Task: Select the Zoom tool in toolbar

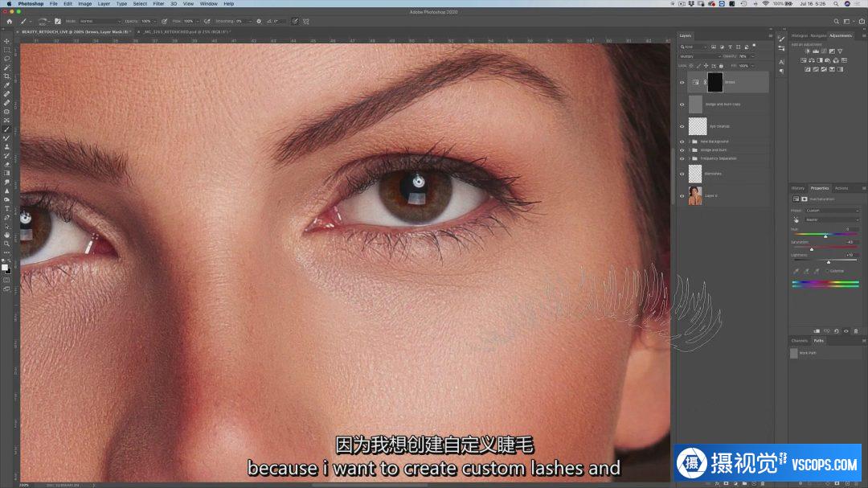Action: tap(6, 244)
